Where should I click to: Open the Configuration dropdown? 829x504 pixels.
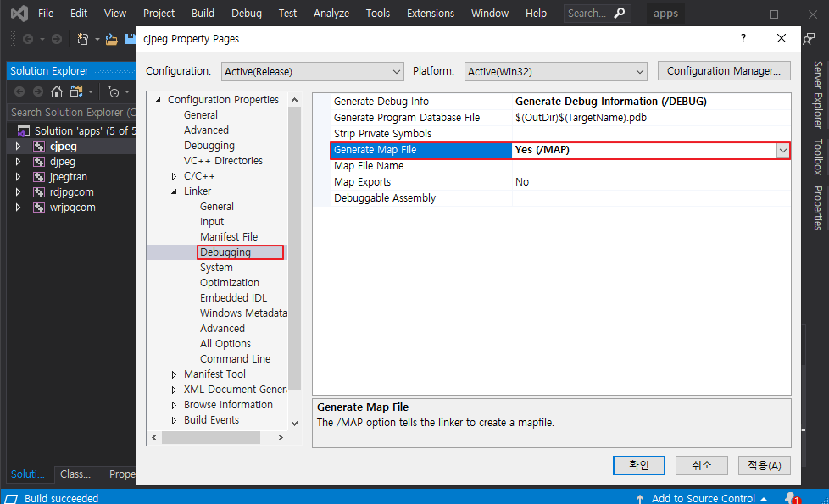tap(313, 71)
